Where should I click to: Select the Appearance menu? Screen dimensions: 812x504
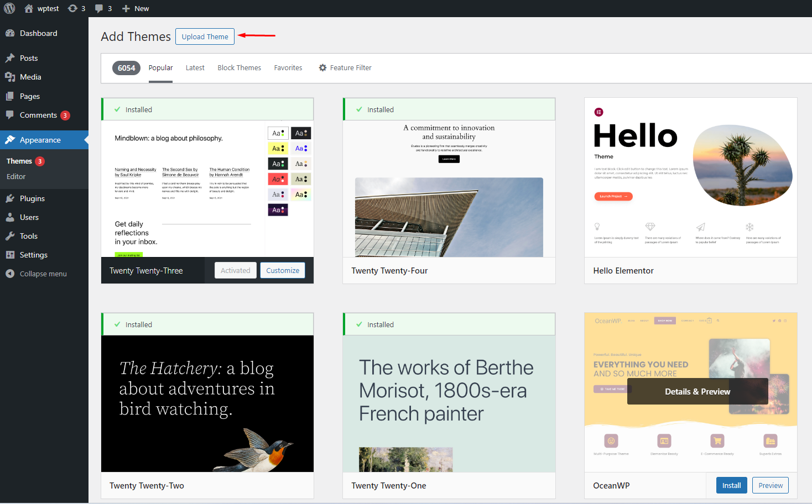pyautogui.click(x=44, y=140)
